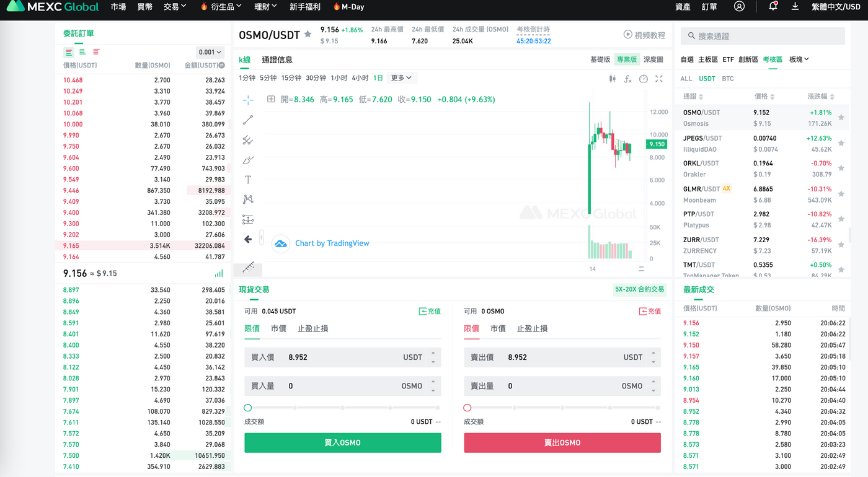868x477 pixels.
Task: Select the brush drawing tool
Action: [x=248, y=160]
